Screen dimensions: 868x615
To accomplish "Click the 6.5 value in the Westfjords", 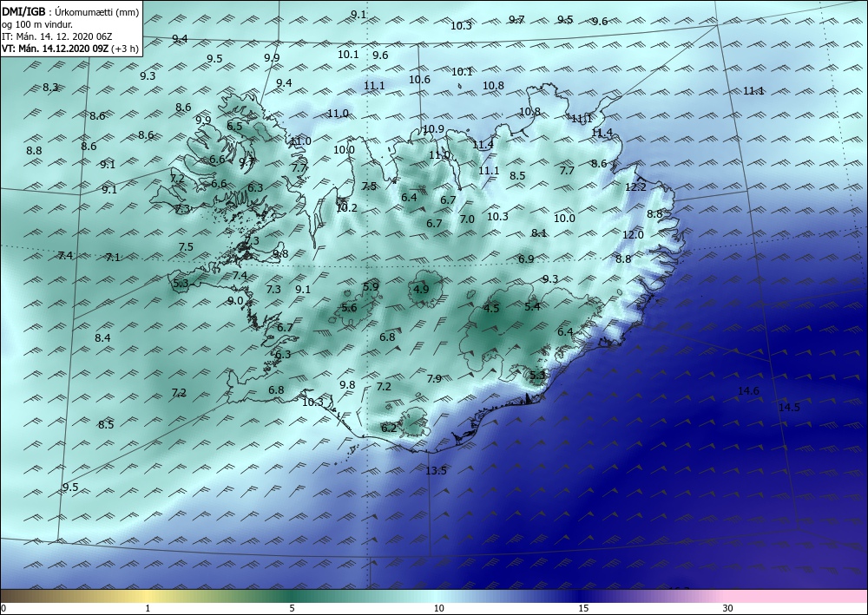I will tap(234, 126).
